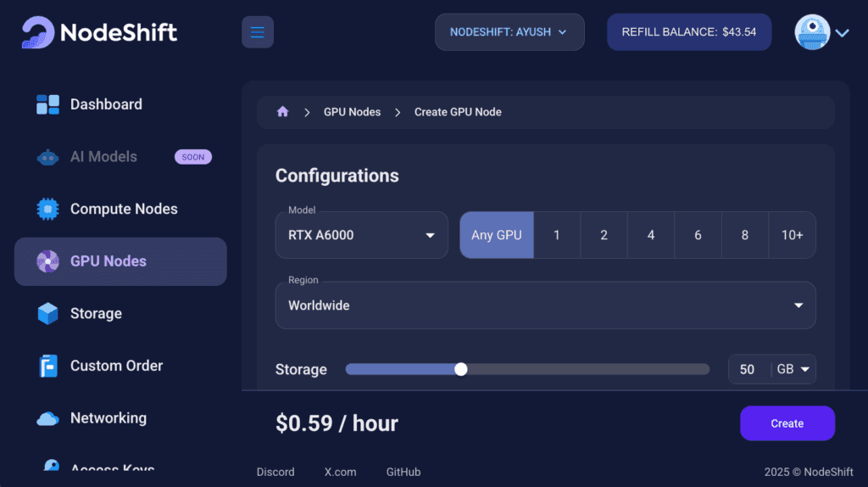Select 6 GPU count
This screenshot has width=868, height=487.
[x=698, y=235]
